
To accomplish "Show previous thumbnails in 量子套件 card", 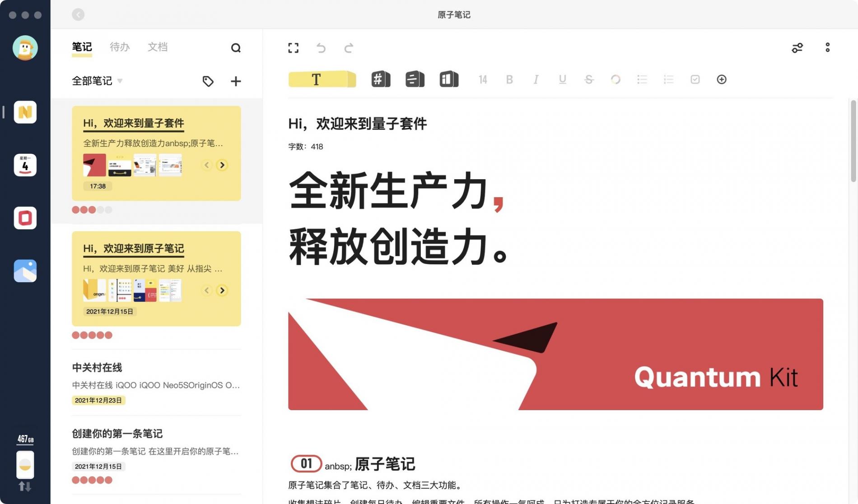I will tap(207, 165).
